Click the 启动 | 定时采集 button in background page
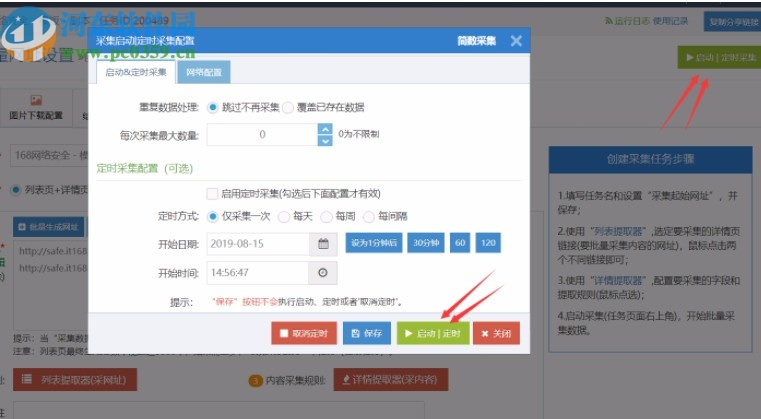 pos(720,57)
